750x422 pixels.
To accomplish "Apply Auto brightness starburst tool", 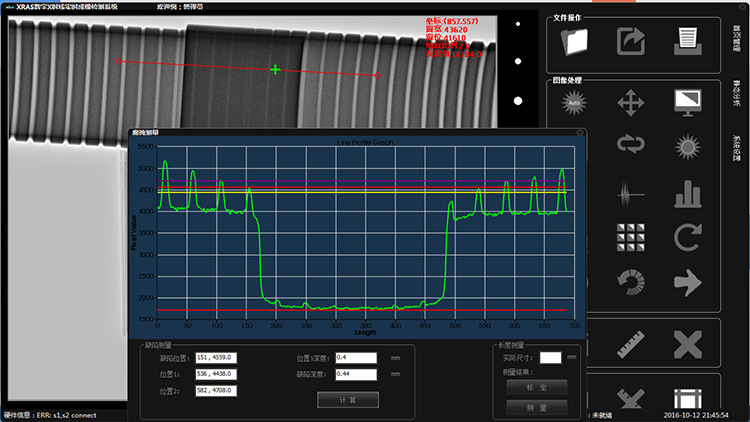I will (x=574, y=102).
